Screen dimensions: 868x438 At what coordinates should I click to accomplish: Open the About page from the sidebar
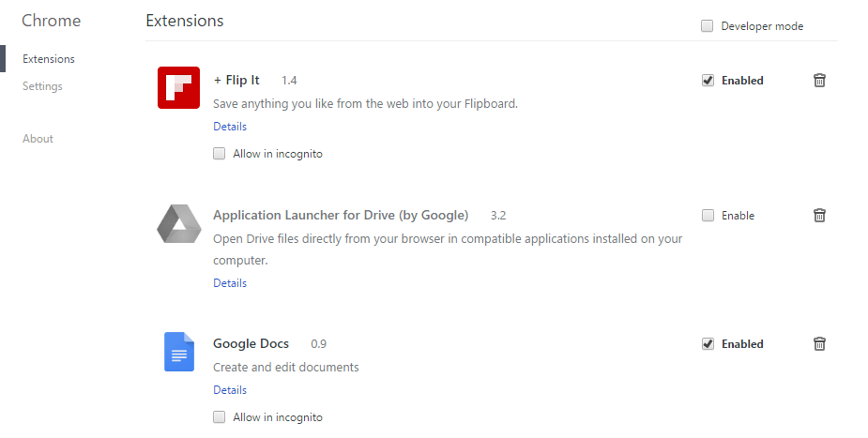click(x=38, y=139)
